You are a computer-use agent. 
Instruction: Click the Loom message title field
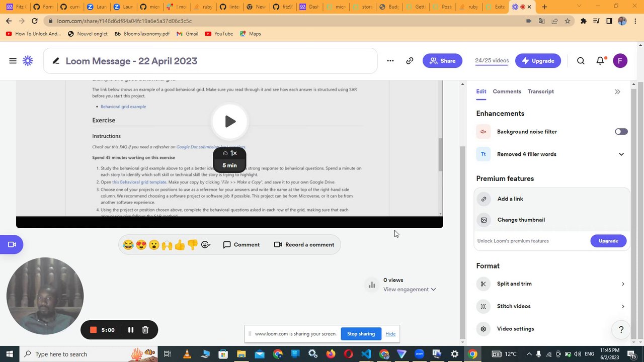coord(210,61)
